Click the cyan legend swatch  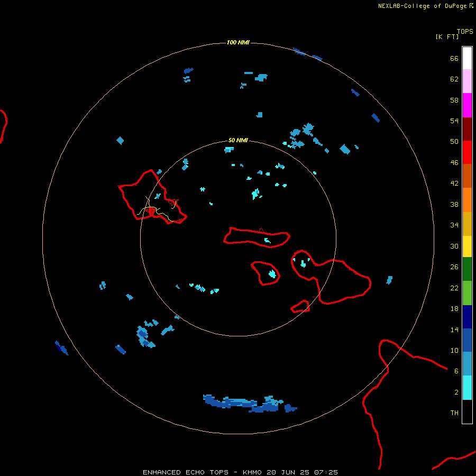click(467, 388)
